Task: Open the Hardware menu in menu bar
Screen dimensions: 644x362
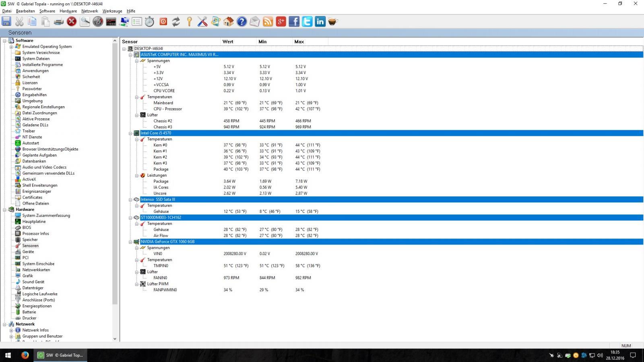Action: click(x=68, y=11)
